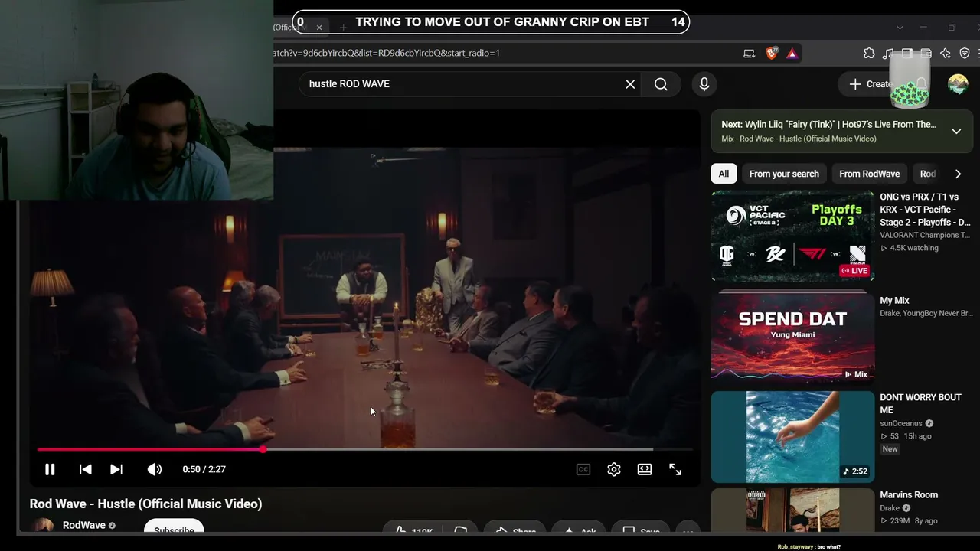This screenshot has width=980, height=551.
Task: Open the 'My Mix' playlist title
Action: 894,301
